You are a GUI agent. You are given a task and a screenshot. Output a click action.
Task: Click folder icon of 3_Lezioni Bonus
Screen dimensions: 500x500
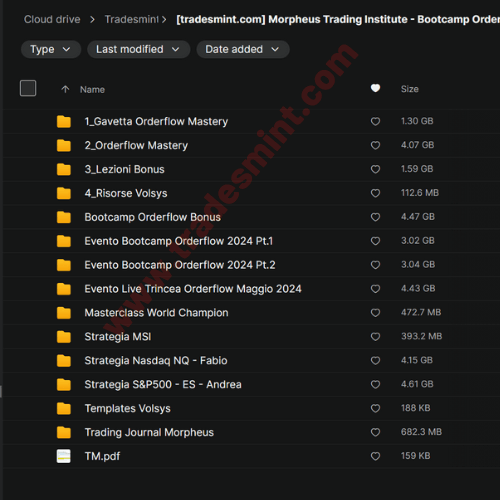click(64, 169)
